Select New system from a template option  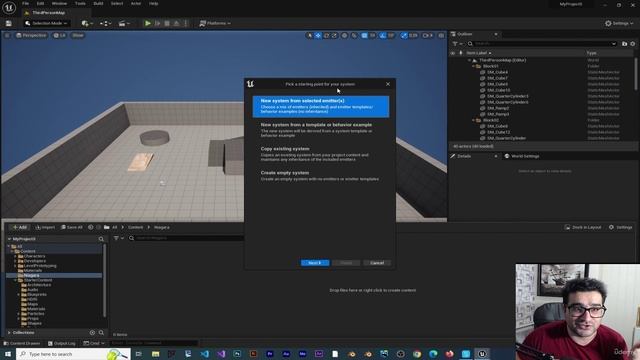tap(321, 130)
